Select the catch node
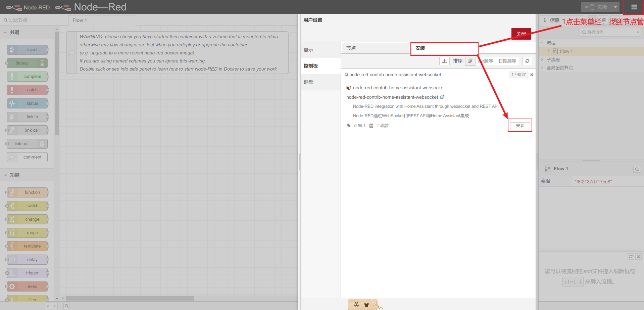 tap(28, 90)
